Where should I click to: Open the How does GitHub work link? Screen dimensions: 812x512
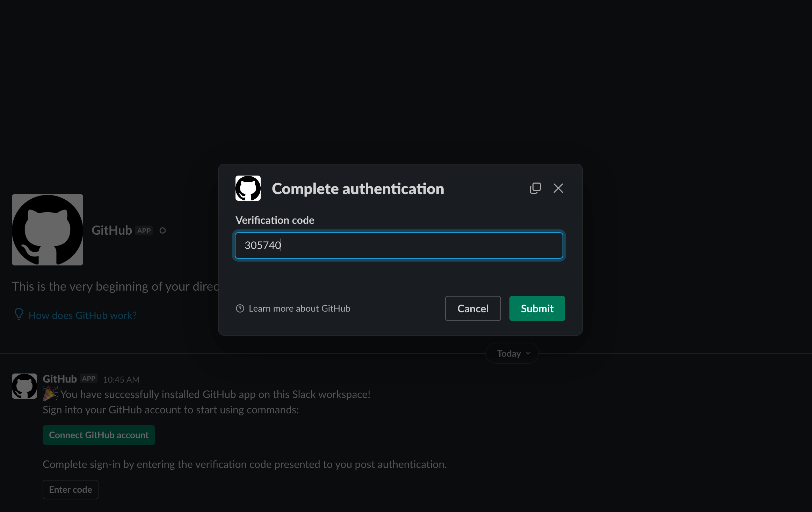(82, 315)
